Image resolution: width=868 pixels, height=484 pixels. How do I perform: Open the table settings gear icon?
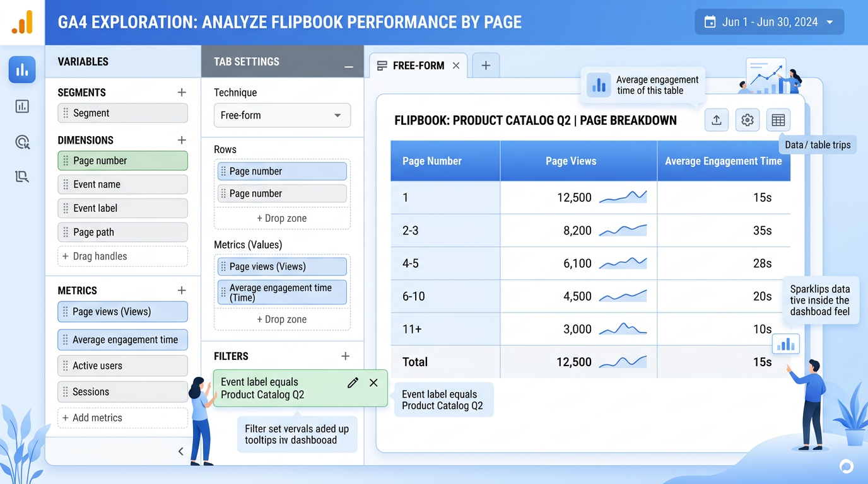click(748, 120)
